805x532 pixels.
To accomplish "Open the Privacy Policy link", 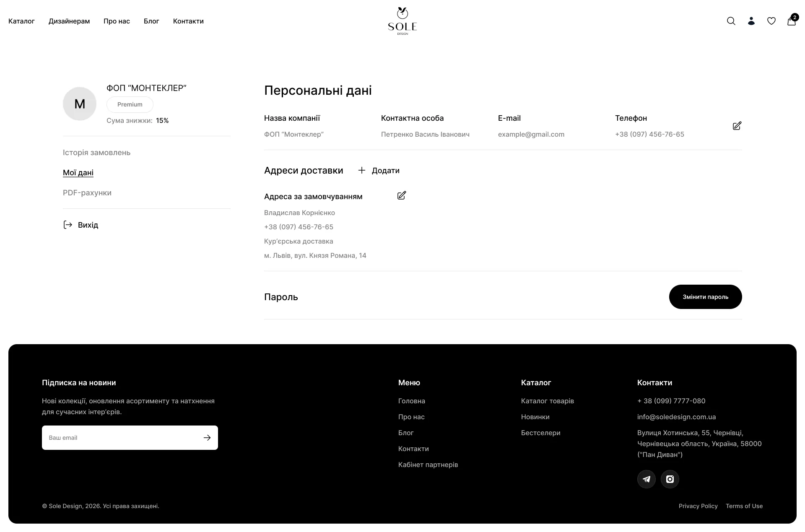I will tap(698, 506).
